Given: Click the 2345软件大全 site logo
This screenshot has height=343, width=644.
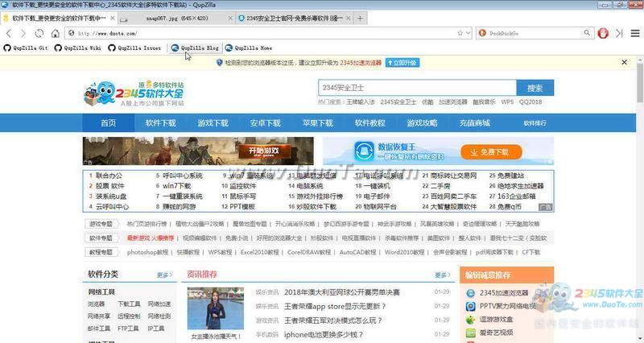Looking at the screenshot, I should click(x=134, y=93).
